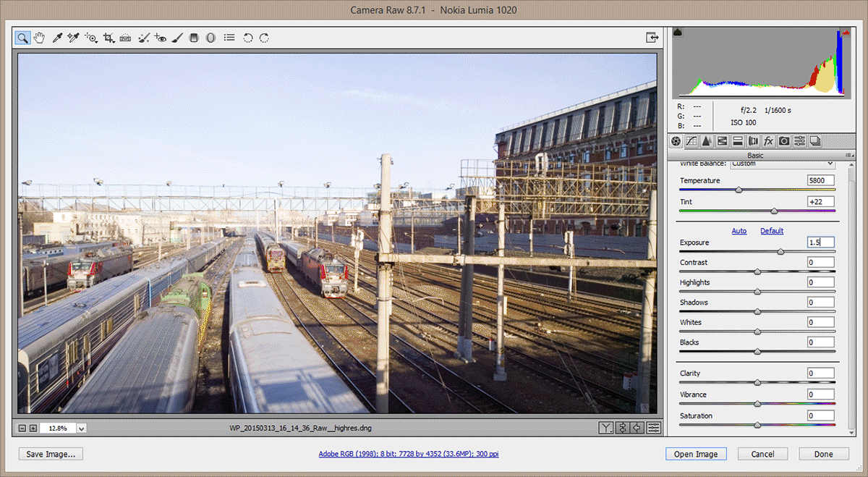Swap before and after settings
The width and height of the screenshot is (868, 477).
point(622,428)
